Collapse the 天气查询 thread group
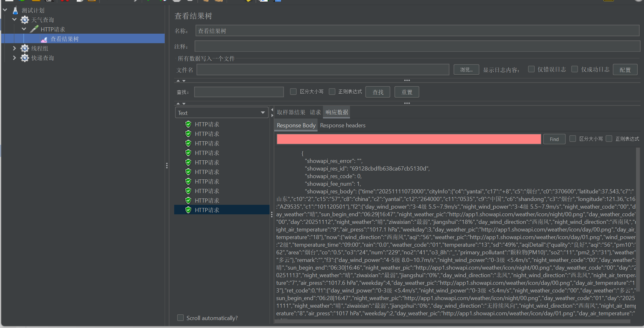This screenshot has height=328, width=644. click(15, 20)
